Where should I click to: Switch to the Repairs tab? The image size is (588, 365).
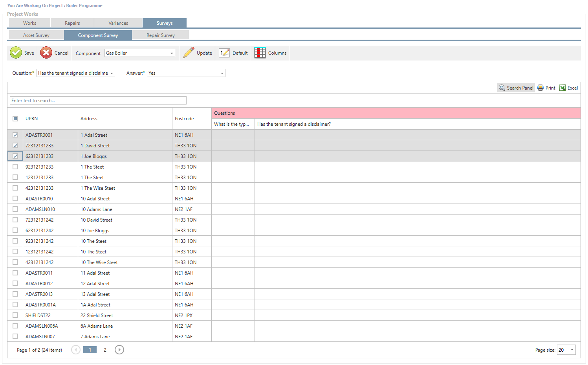pos(72,23)
